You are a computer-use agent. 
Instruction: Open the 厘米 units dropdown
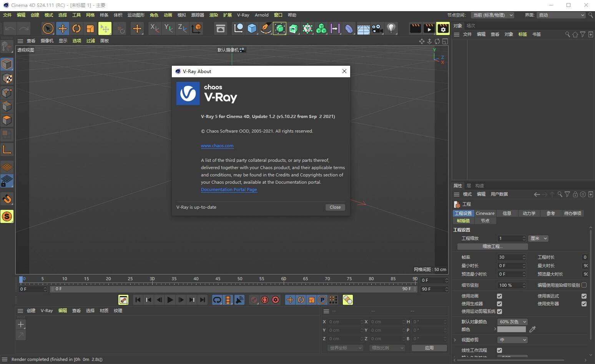[x=538, y=238]
